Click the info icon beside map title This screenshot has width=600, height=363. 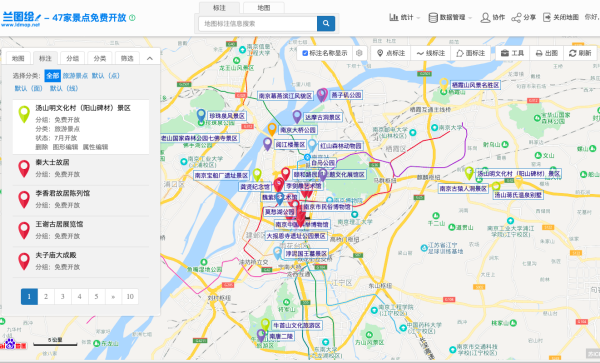pos(132,18)
